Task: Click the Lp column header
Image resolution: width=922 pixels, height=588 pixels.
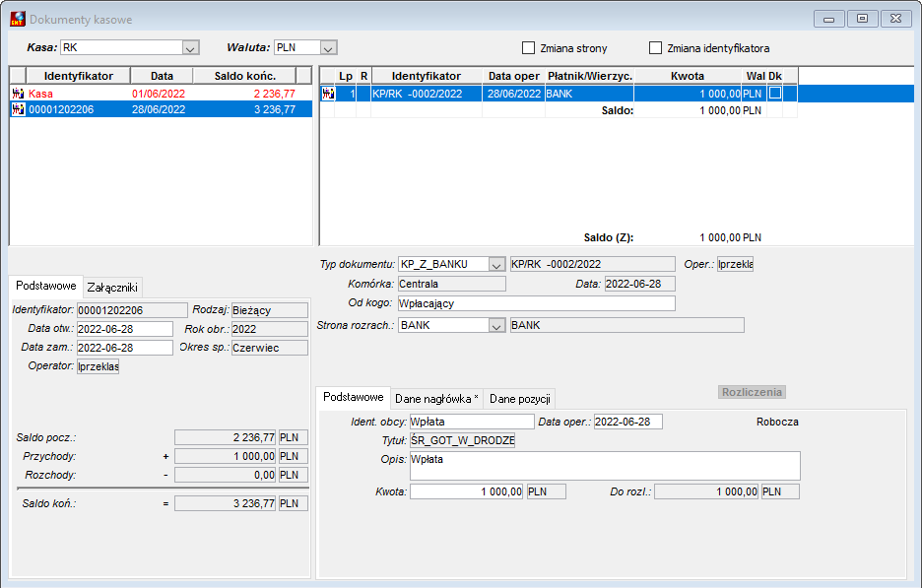Action: coord(346,76)
